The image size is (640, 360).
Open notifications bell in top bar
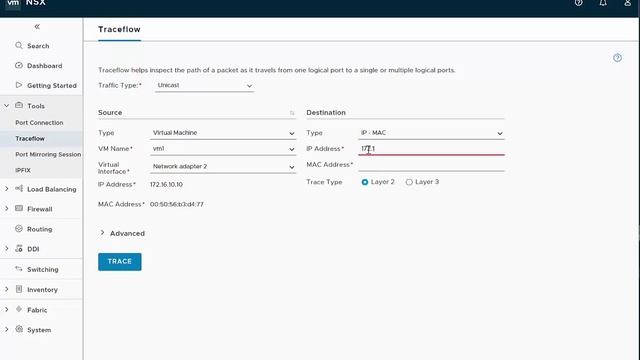click(x=603, y=3)
